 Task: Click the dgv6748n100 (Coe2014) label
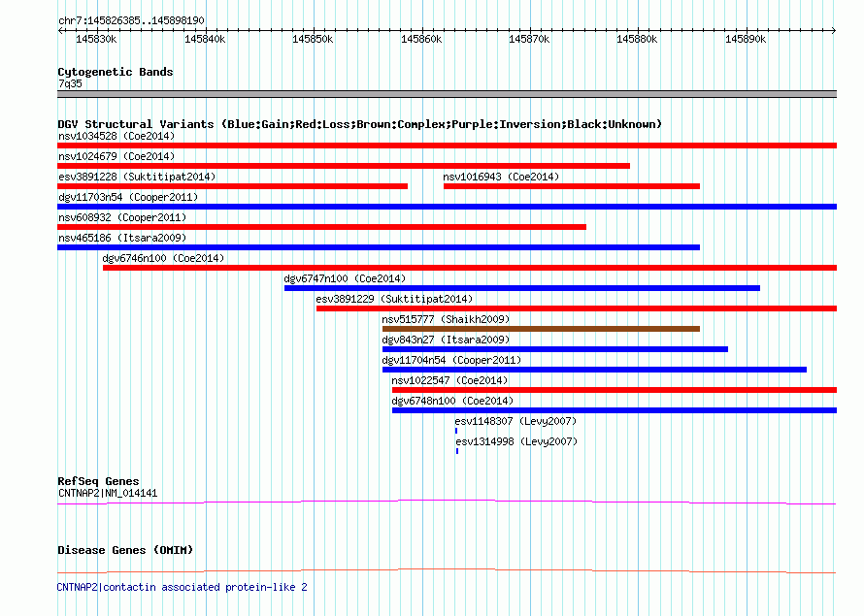coord(452,401)
